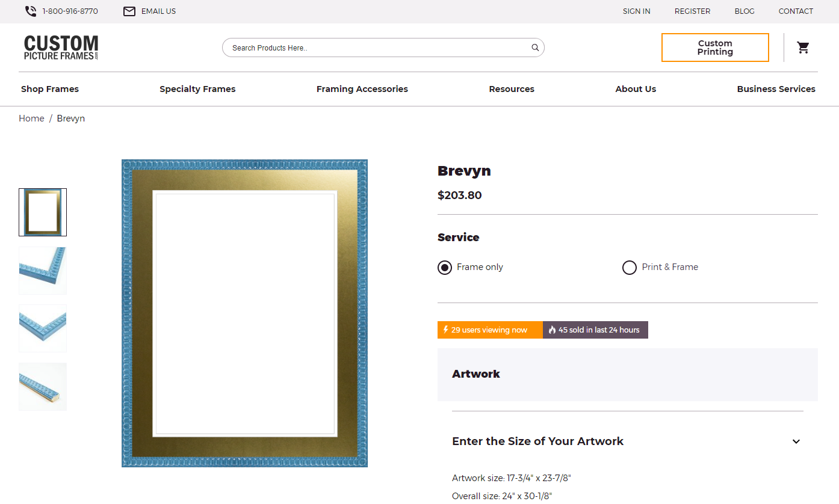Click the phone handset icon in the header
The height and width of the screenshot is (504, 839).
pyautogui.click(x=29, y=11)
